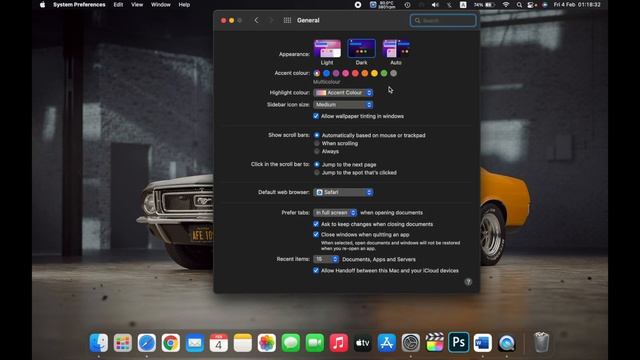Select the Auto appearance thumbnail
Image resolution: width=640 pixels, height=360 pixels.
(396, 49)
